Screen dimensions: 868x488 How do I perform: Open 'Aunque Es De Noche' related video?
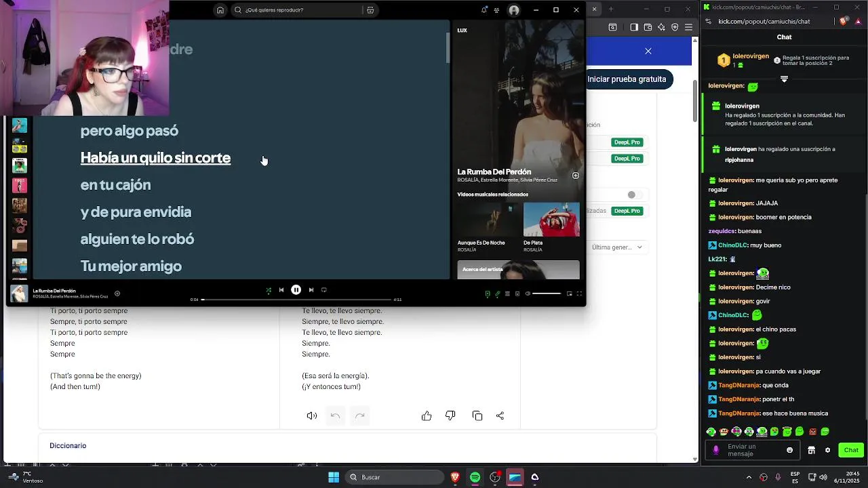pyautogui.click(x=485, y=227)
